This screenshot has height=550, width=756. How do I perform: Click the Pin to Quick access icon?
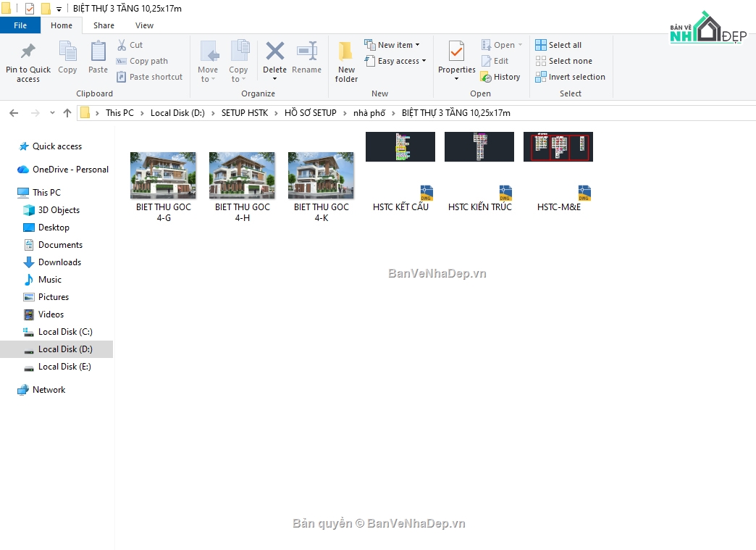tap(28, 53)
